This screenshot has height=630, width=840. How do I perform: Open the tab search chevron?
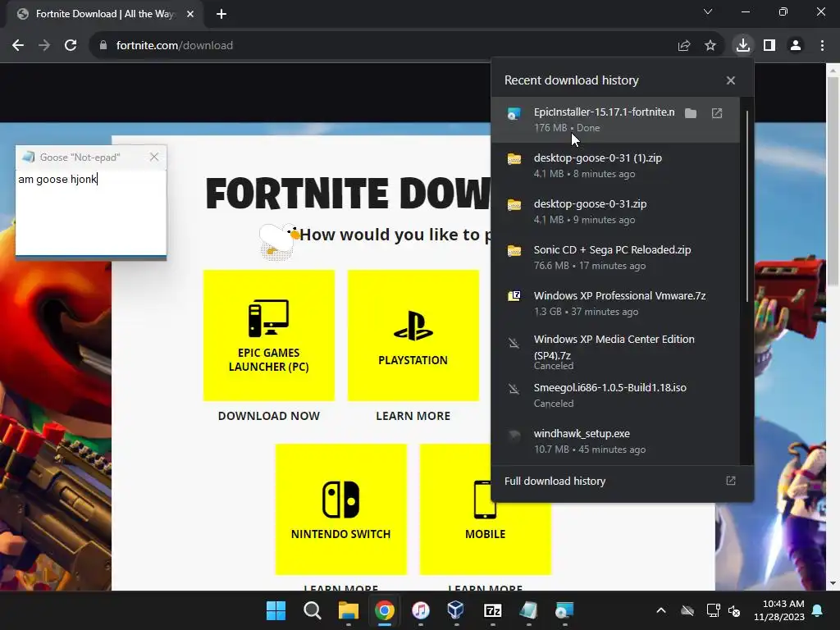click(708, 11)
